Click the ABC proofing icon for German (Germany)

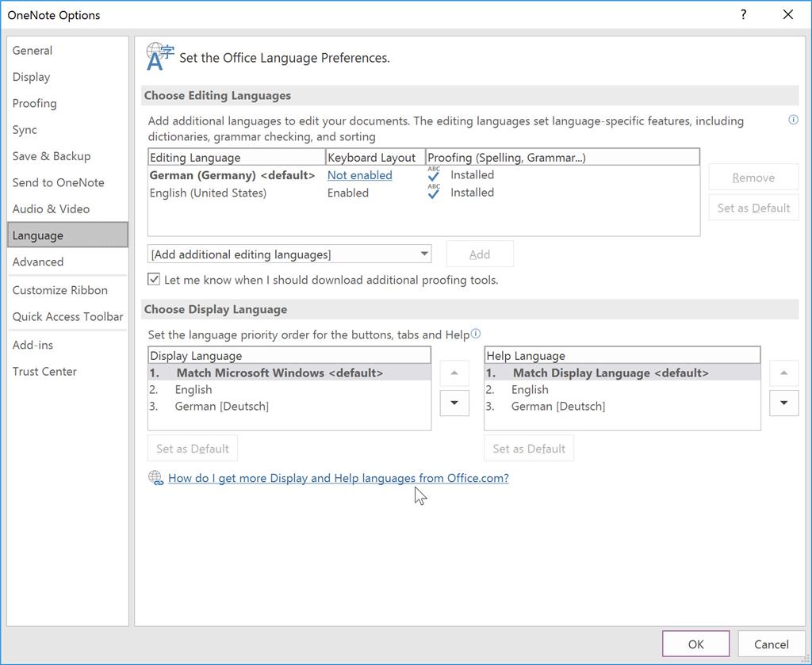click(x=433, y=174)
